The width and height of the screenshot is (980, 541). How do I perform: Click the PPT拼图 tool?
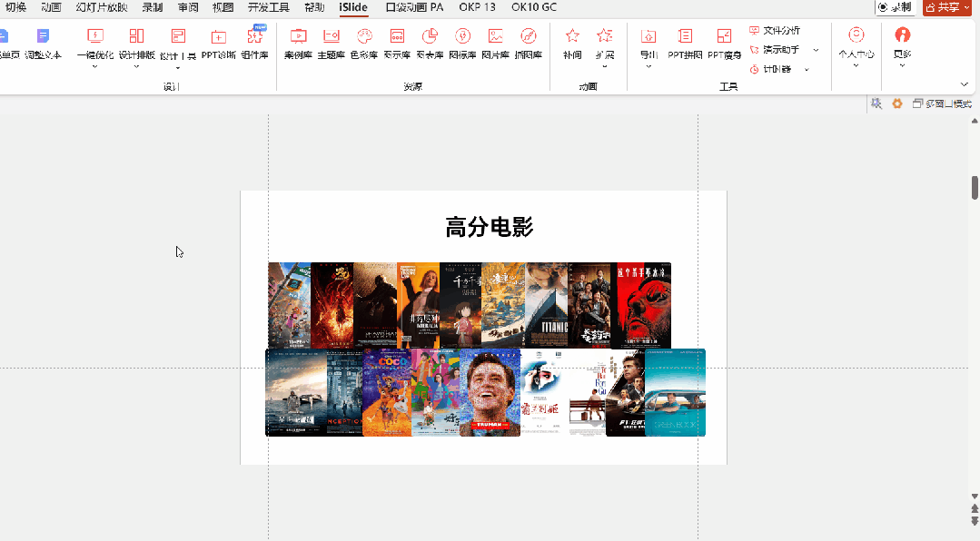tap(685, 44)
